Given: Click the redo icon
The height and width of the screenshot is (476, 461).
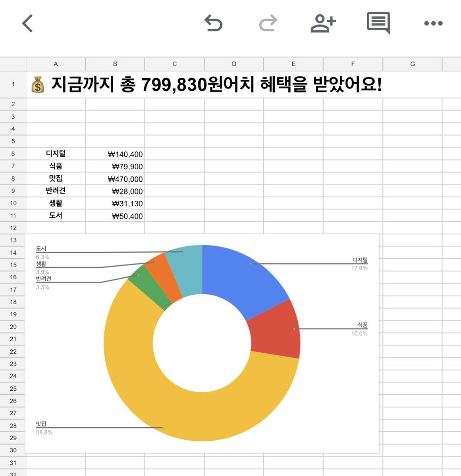Looking at the screenshot, I should pyautogui.click(x=268, y=23).
